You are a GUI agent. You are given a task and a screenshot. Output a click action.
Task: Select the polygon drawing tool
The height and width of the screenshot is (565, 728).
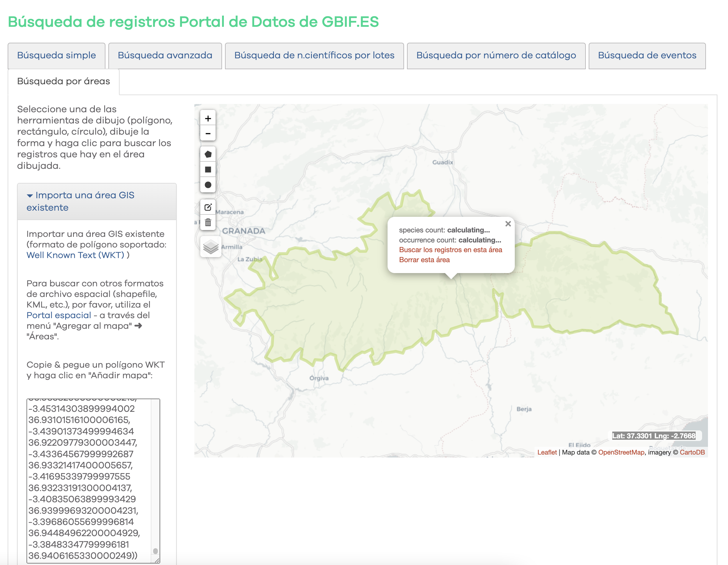pos(208,154)
